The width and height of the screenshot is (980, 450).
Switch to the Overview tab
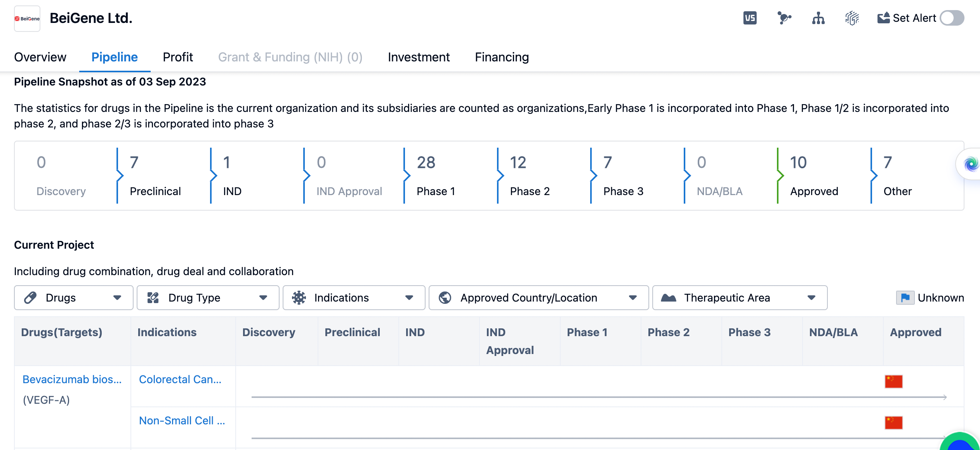[40, 57]
